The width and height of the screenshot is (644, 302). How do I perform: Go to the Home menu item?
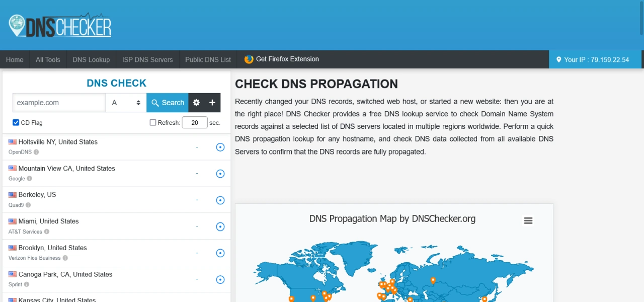point(15,59)
